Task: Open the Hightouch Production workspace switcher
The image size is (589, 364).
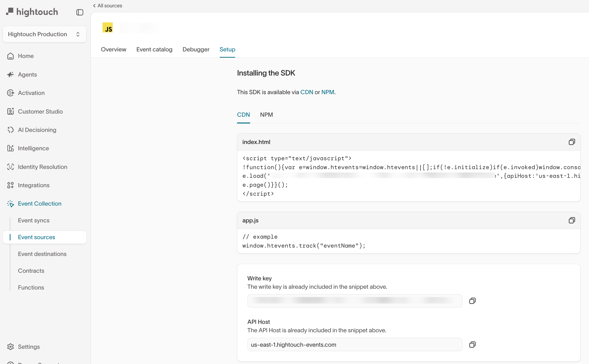Action: pyautogui.click(x=44, y=34)
